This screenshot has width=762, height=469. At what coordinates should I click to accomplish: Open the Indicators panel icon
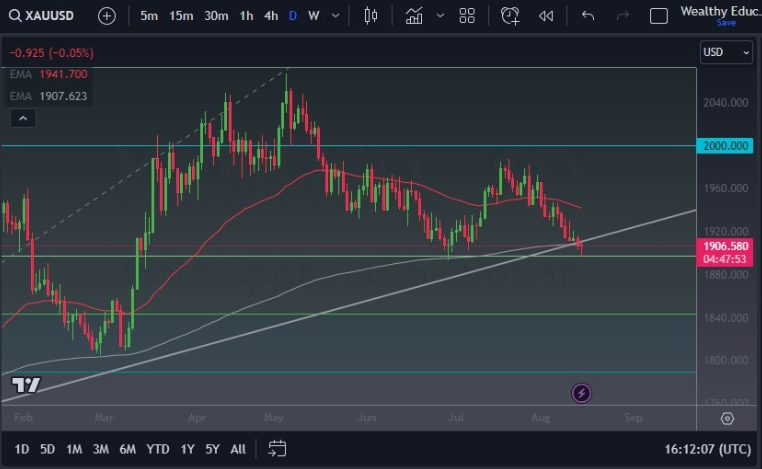click(x=414, y=16)
